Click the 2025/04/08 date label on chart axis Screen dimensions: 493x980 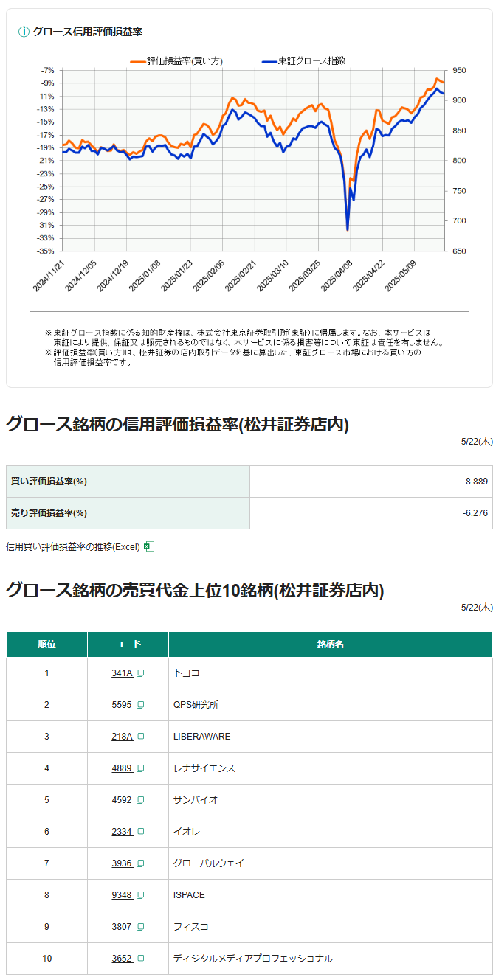point(337,275)
